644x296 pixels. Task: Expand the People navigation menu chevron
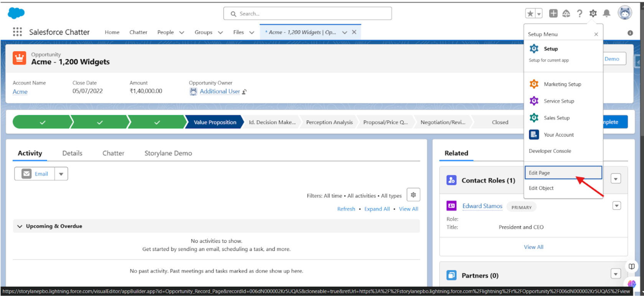click(x=182, y=33)
